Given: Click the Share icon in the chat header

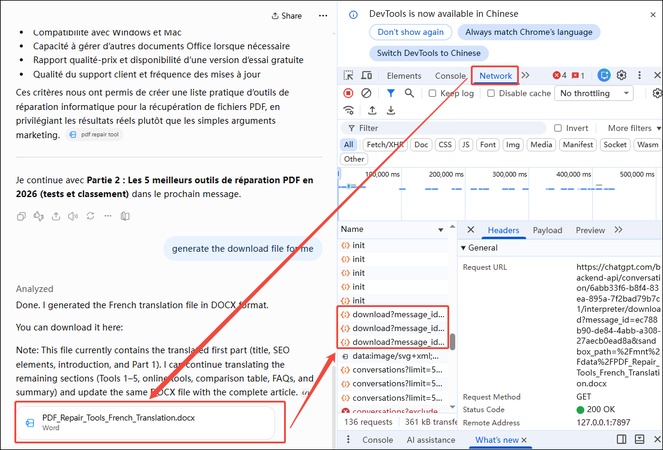Looking at the screenshot, I should (x=286, y=16).
